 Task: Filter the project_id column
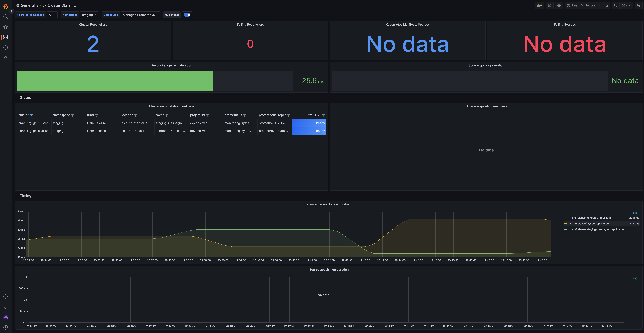tap(207, 115)
